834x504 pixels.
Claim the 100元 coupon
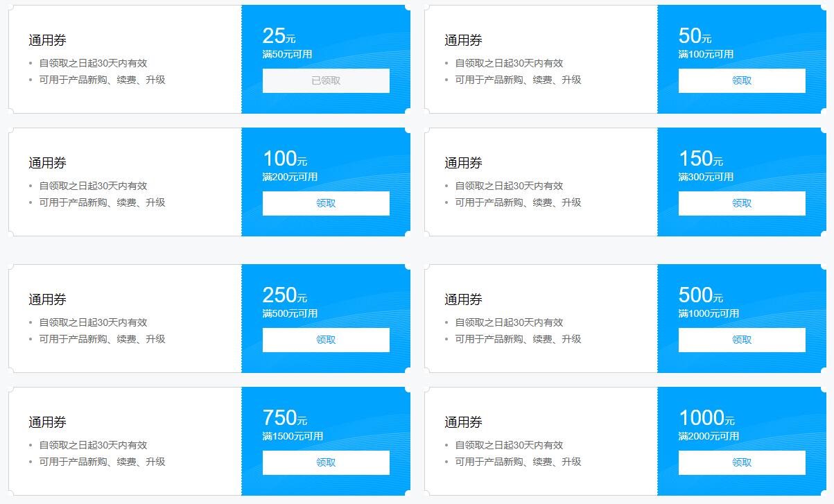(325, 203)
